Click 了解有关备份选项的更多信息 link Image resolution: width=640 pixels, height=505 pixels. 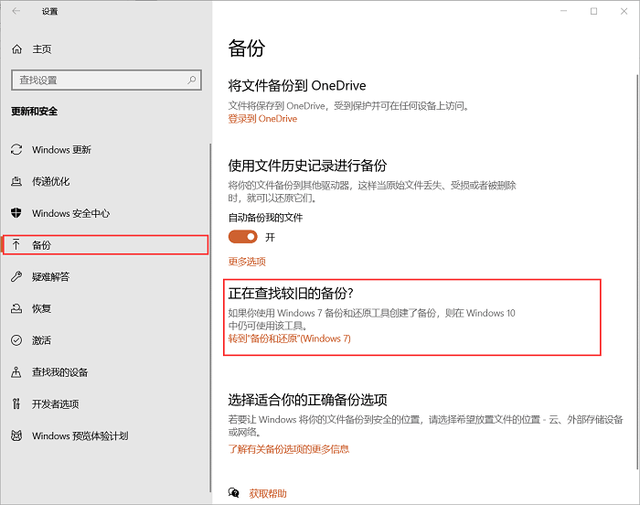click(x=289, y=449)
